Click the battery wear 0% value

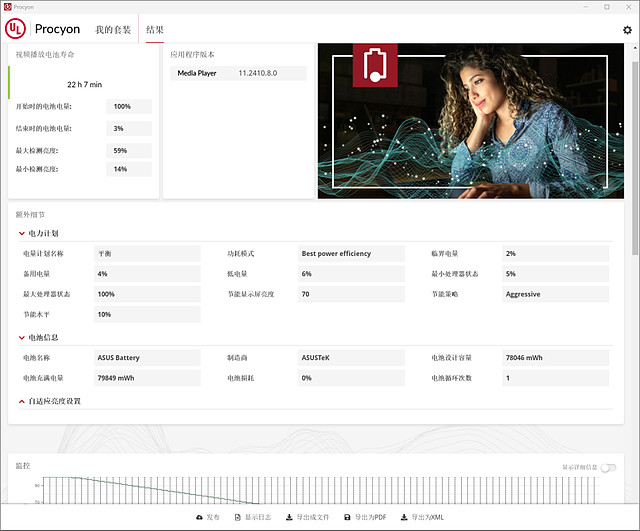pyautogui.click(x=351, y=378)
